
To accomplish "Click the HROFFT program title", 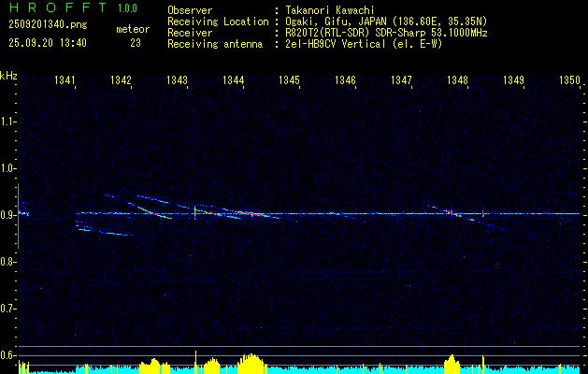I will point(59,7).
